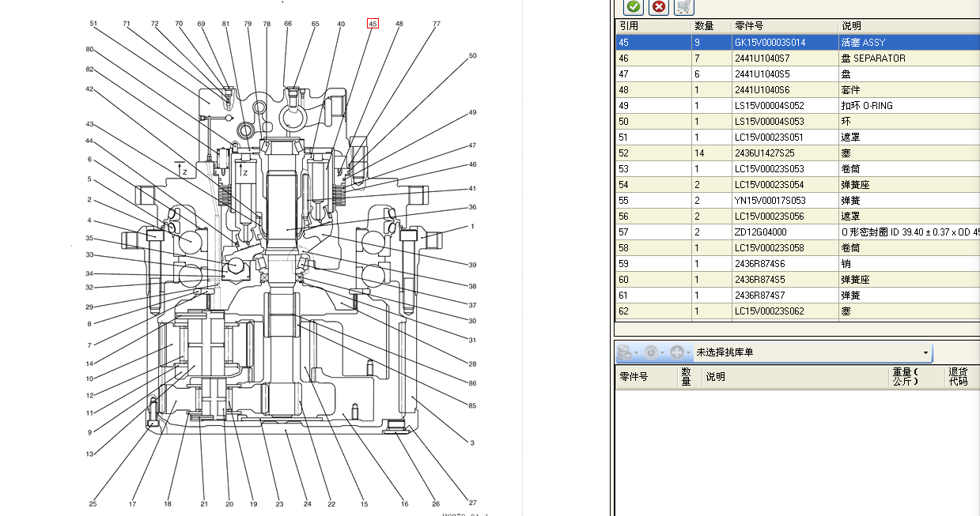
Task: Click callout 13 in the diagram
Action: (x=89, y=454)
